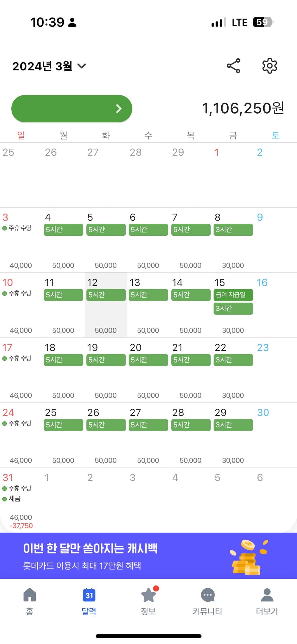Open the 롯데카드 cashback banner ad

(148, 556)
